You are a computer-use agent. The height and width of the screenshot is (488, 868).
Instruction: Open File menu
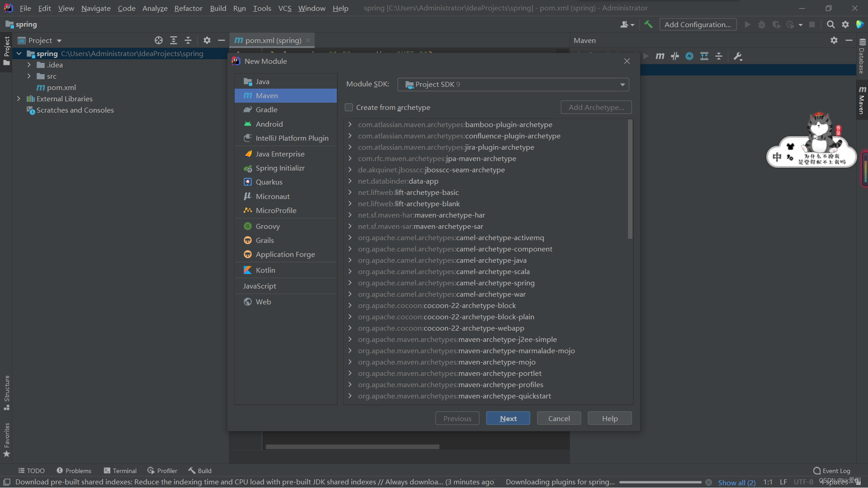pos(25,8)
